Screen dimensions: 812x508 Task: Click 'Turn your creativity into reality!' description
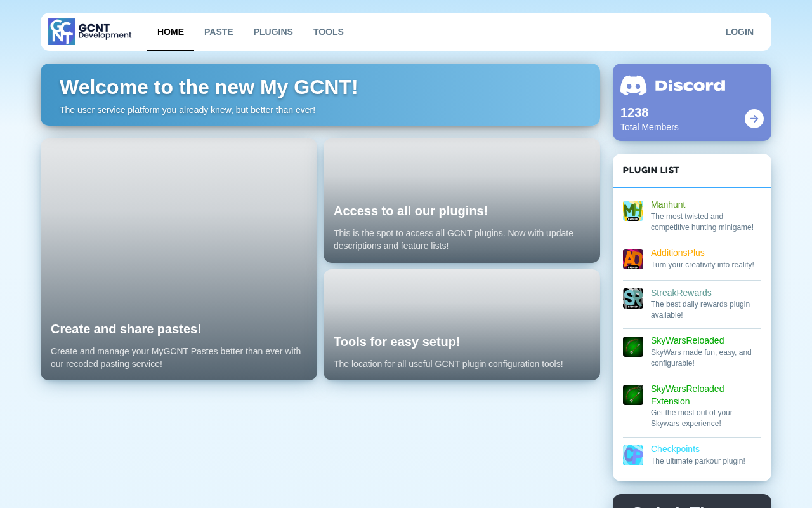[x=702, y=265]
